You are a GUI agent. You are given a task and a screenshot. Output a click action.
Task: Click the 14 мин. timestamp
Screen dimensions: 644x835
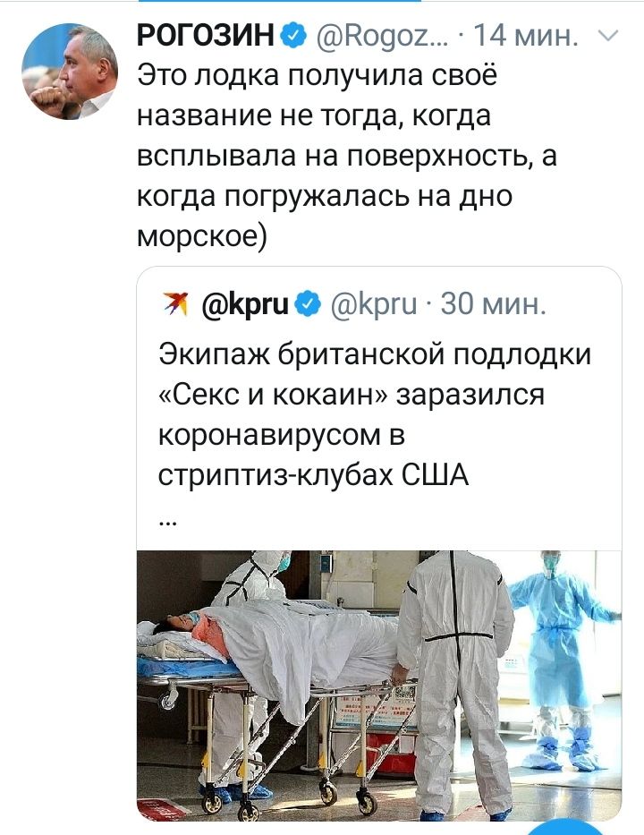(525, 37)
